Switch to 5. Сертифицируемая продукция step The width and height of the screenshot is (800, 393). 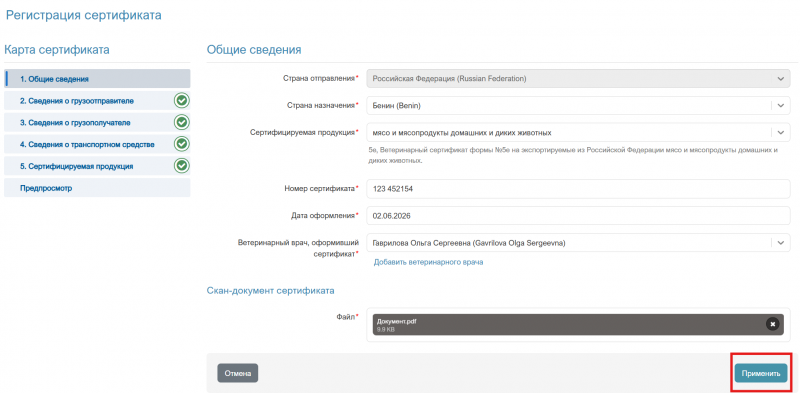coord(97,166)
